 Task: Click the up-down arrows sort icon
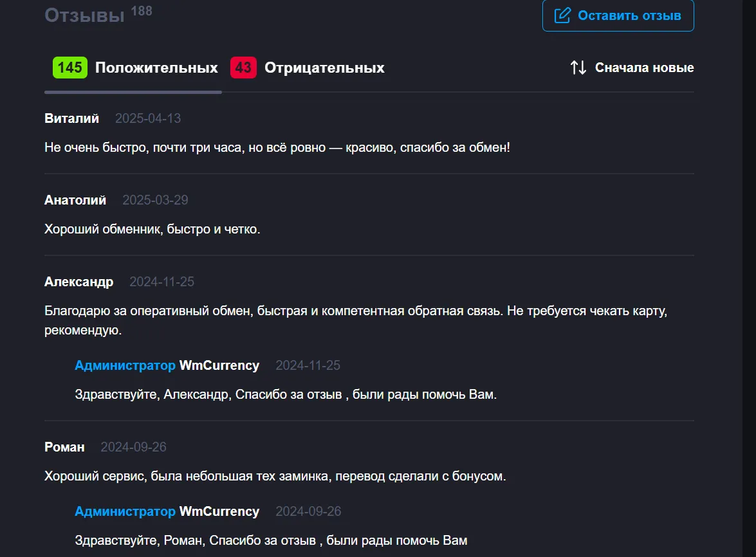tap(578, 68)
